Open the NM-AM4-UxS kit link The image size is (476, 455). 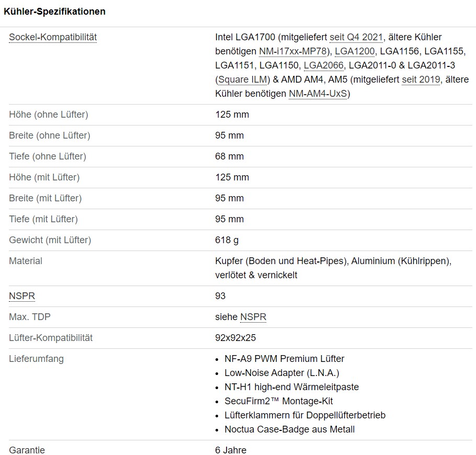[x=318, y=94]
